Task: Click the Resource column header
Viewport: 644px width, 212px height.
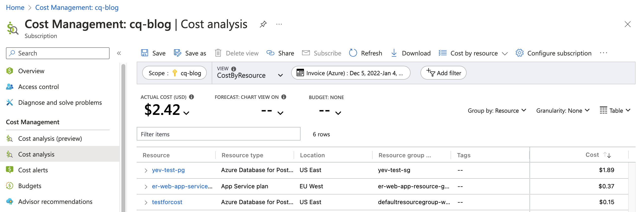Action: [156, 155]
